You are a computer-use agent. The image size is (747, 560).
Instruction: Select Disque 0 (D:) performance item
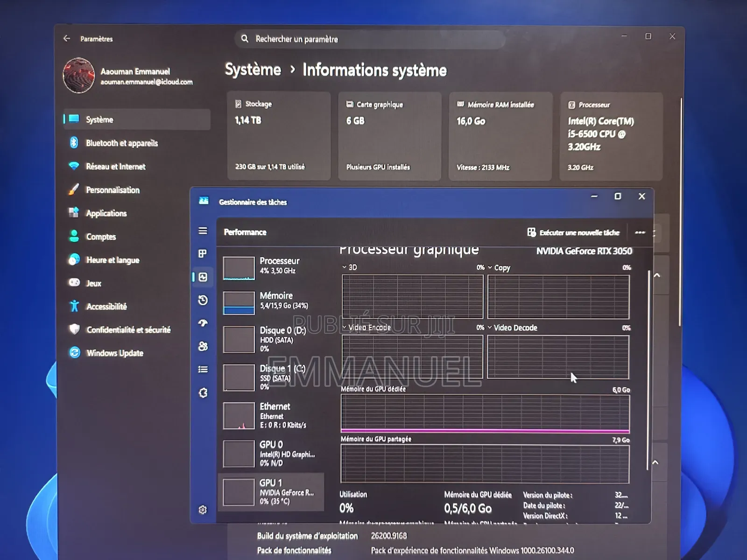271,339
